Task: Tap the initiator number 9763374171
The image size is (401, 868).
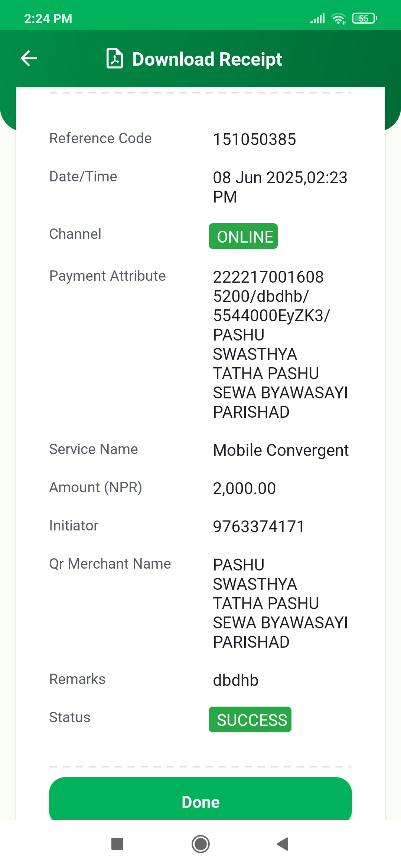Action: click(x=259, y=527)
